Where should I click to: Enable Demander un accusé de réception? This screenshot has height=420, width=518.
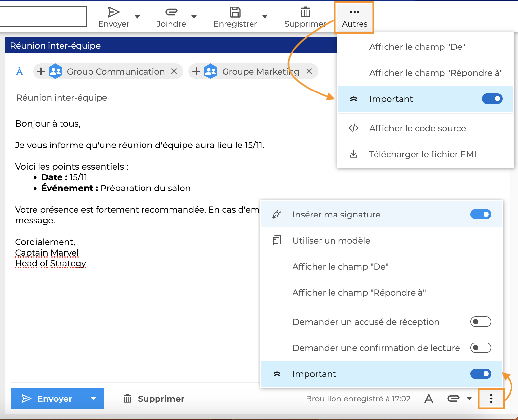481,322
